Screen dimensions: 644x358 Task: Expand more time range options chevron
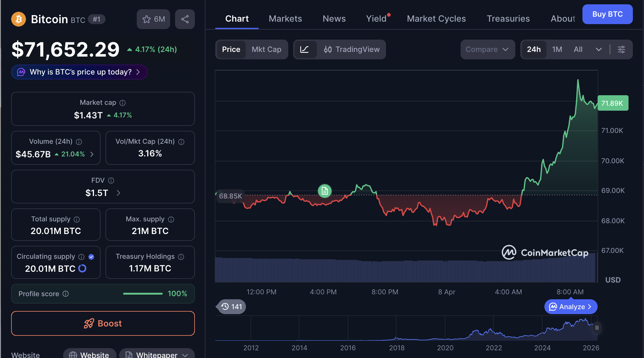pyautogui.click(x=599, y=49)
